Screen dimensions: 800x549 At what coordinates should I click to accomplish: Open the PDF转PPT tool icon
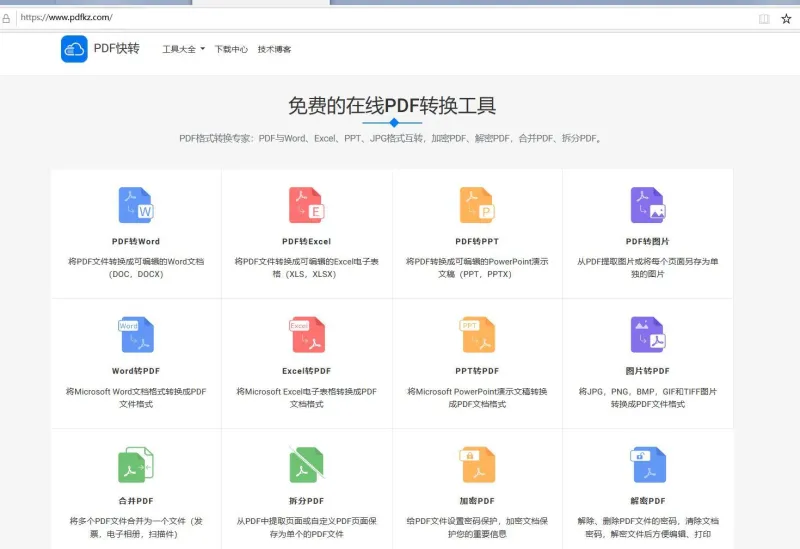477,205
